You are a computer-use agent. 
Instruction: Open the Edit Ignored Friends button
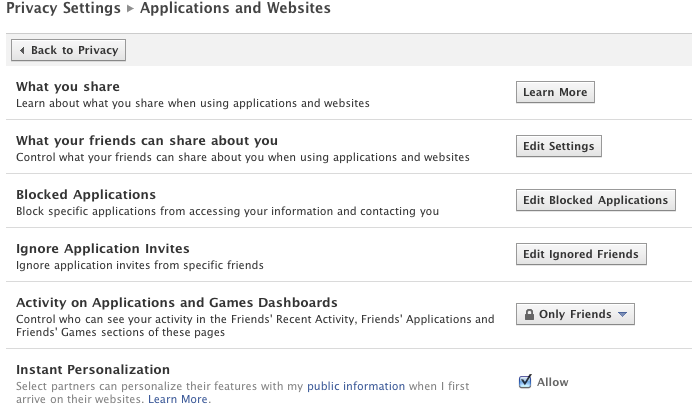(x=580, y=254)
